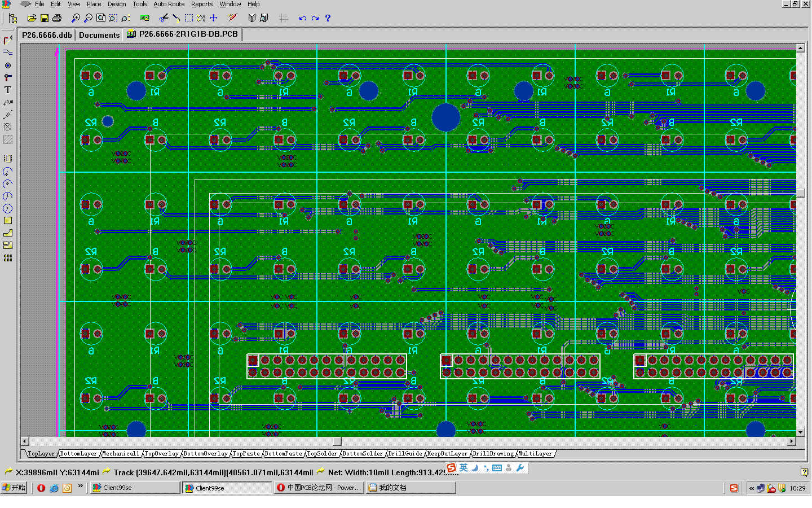Open the Place menu
Screen dimensions: 812x508
94,4
